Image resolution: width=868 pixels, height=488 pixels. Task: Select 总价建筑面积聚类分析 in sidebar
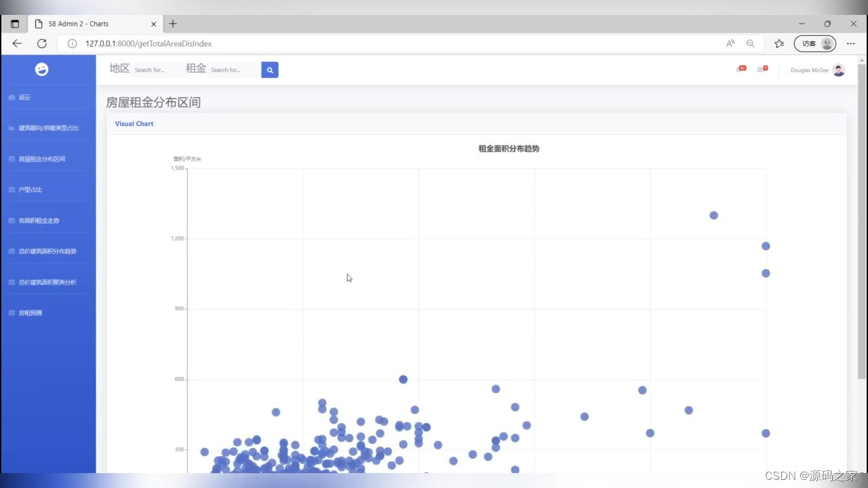48,283
